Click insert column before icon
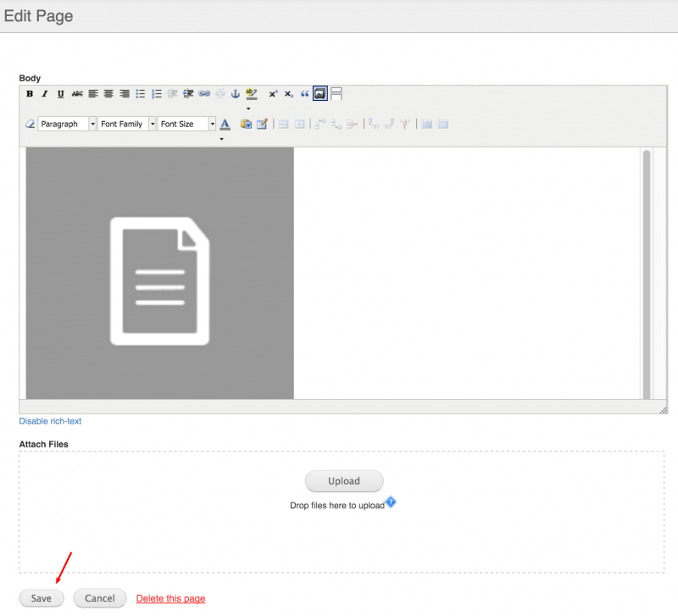 click(373, 125)
